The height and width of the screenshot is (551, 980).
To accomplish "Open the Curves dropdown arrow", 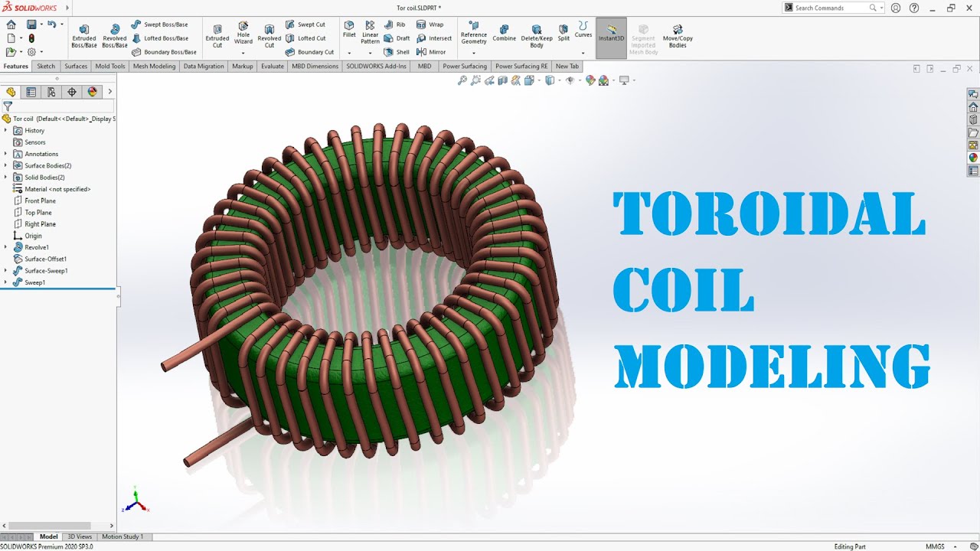I will coord(583,53).
